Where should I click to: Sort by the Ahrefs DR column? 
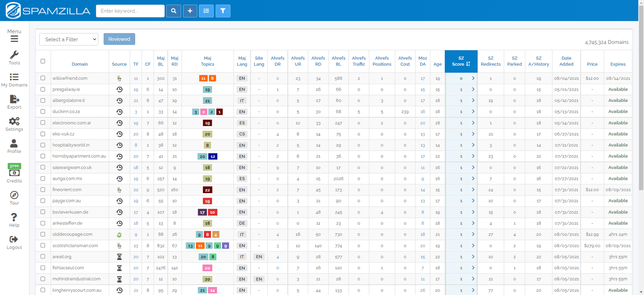(278, 61)
